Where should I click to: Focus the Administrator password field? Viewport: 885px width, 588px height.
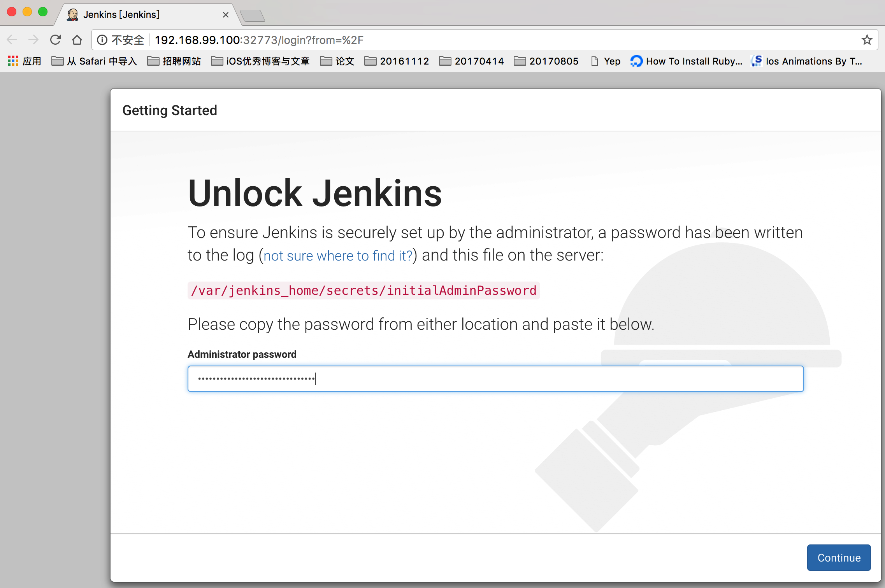(x=495, y=378)
